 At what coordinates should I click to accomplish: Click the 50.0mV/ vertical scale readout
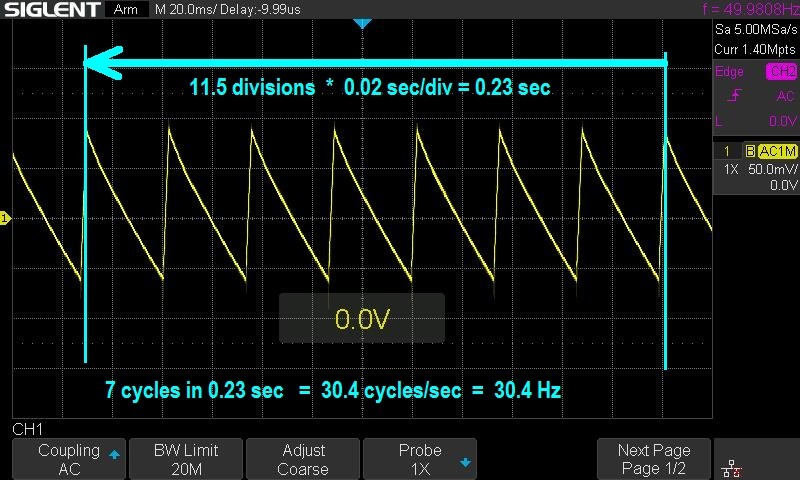772,169
